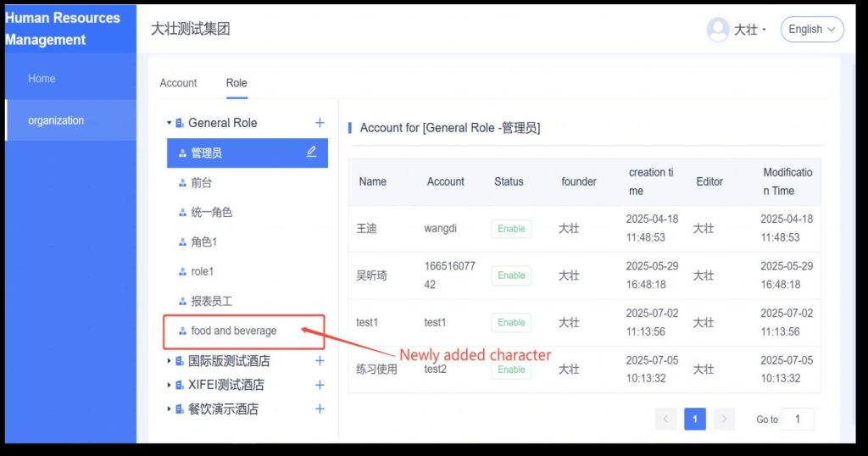Expand the 餐饮演示酒店 tree node

click(x=170, y=409)
